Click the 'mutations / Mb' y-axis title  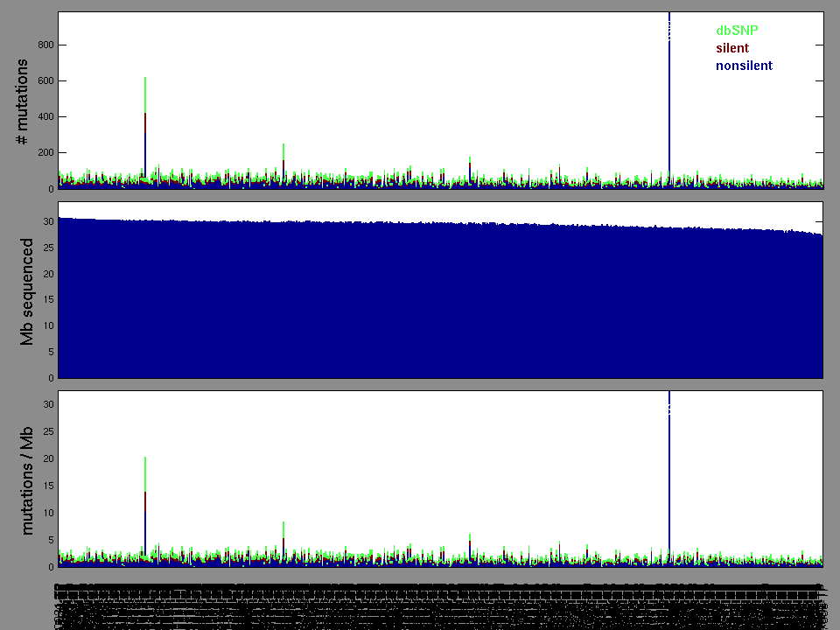27,479
